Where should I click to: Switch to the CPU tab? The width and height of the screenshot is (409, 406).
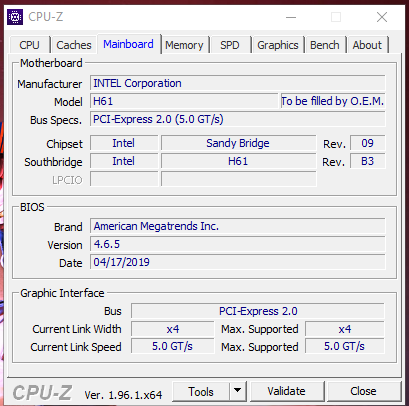tap(29, 45)
